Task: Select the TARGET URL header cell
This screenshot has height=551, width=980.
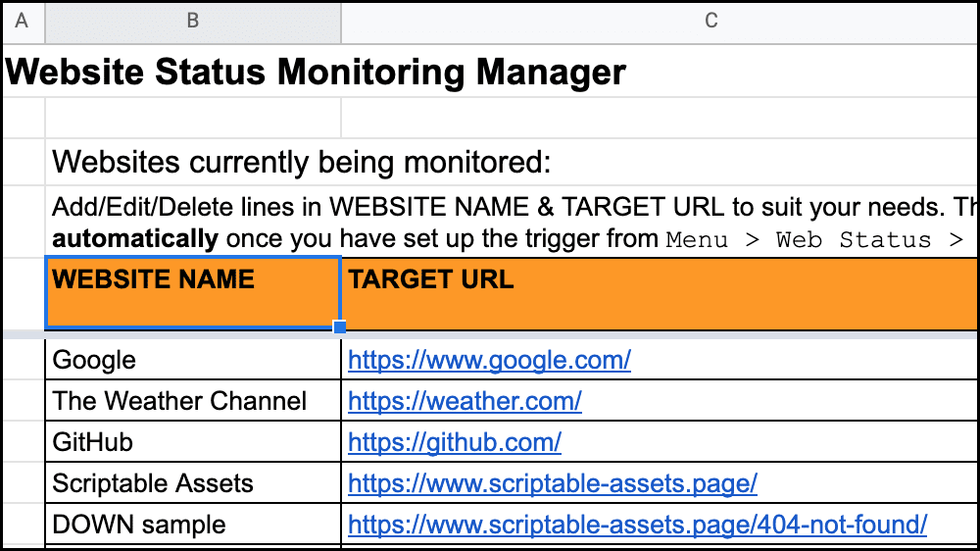Action: coord(660,294)
